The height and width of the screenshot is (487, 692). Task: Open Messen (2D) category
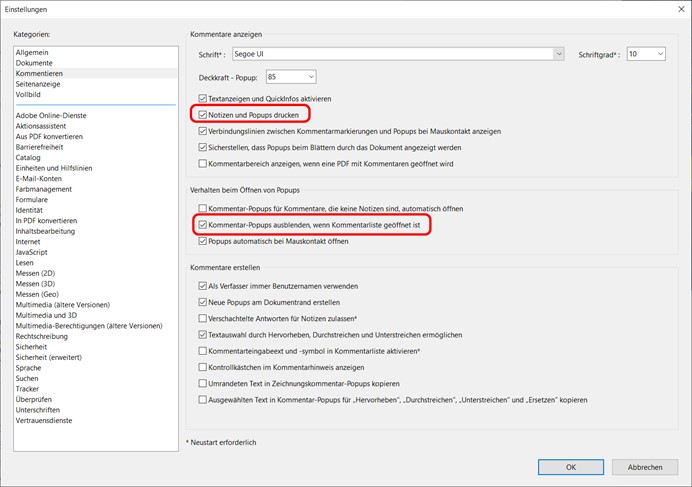(35, 273)
